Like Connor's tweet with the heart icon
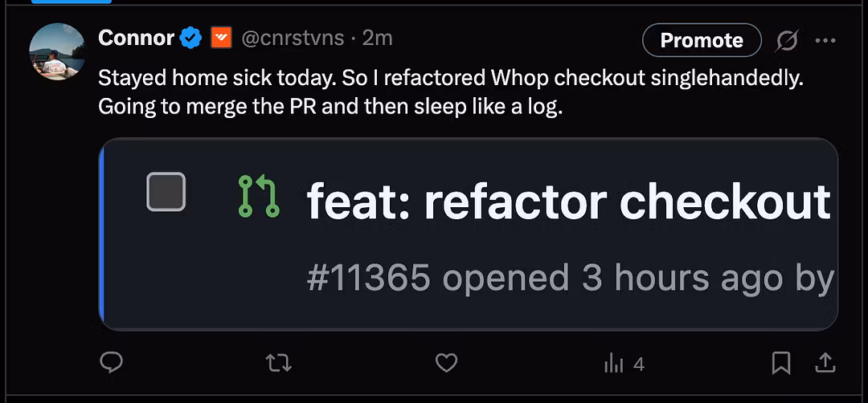 [446, 364]
